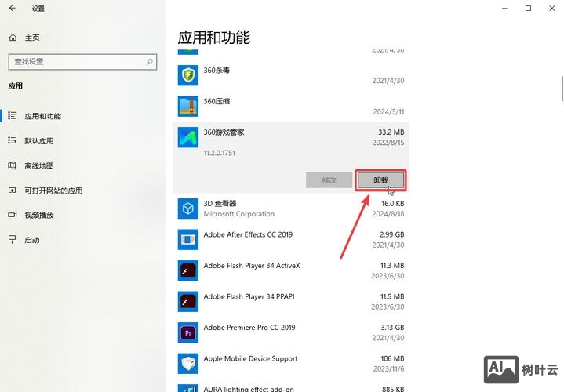Image resolution: width=564 pixels, height=392 pixels.
Task: Click the 360游戏管家 app icon
Action: (188, 137)
